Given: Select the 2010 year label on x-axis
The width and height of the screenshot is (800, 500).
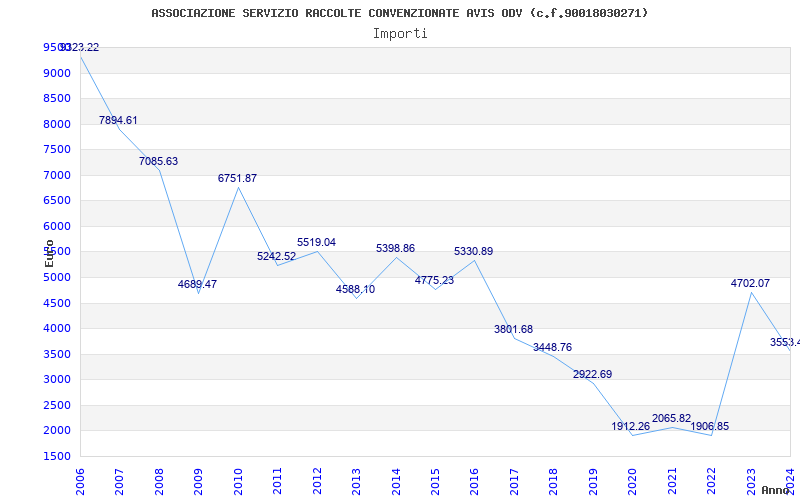Looking at the screenshot, I should [238, 482].
